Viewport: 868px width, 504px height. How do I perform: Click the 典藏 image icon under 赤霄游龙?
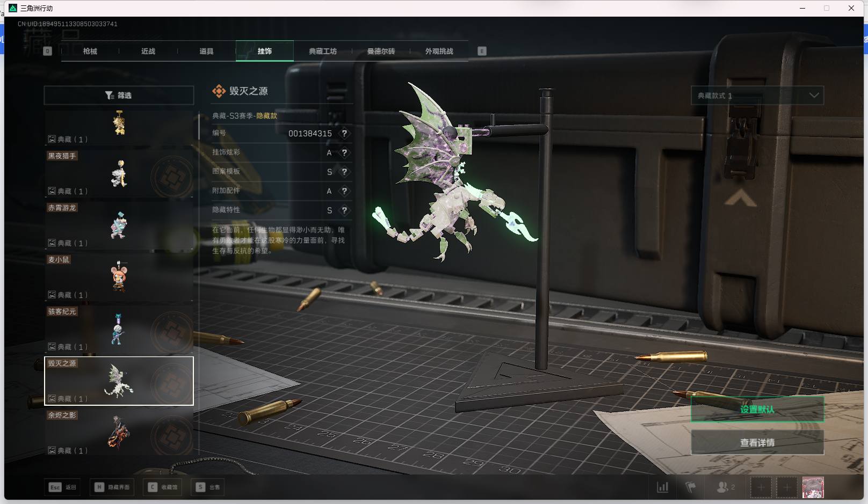[52, 243]
